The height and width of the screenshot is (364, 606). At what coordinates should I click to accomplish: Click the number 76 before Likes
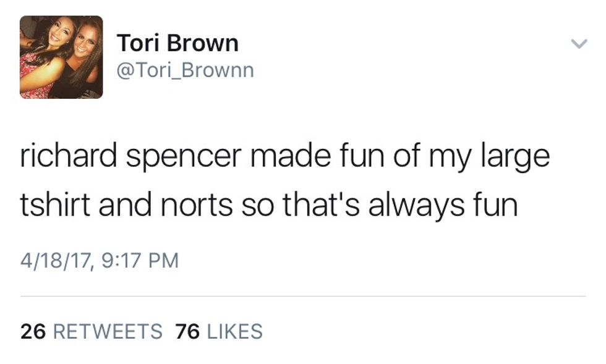click(187, 332)
